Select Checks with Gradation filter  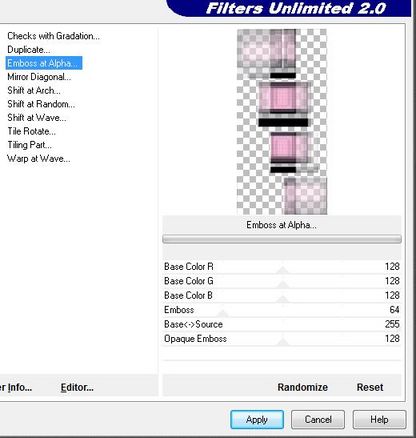pos(53,36)
